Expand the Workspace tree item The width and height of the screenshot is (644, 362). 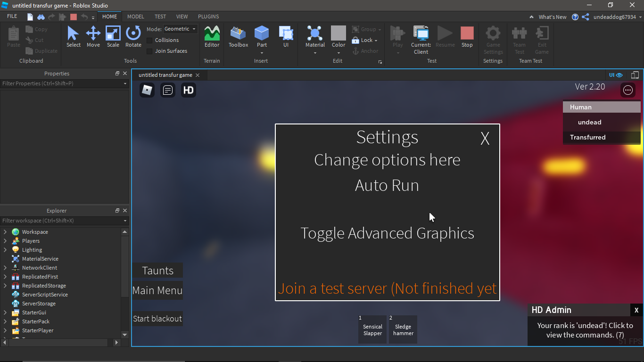[5, 231]
